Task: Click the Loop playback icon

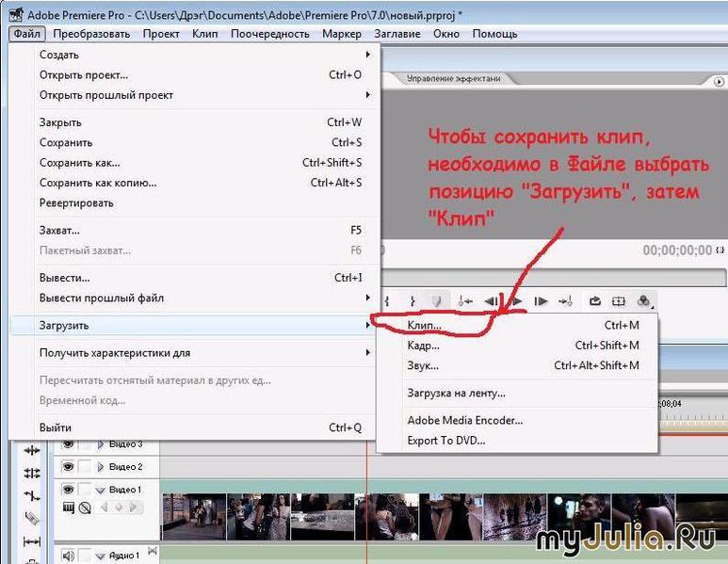Action: pos(595,301)
